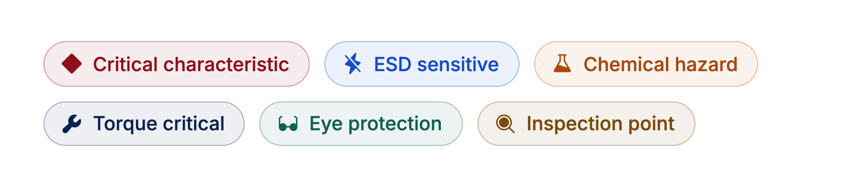Choose the Torque critical chip

point(144,123)
